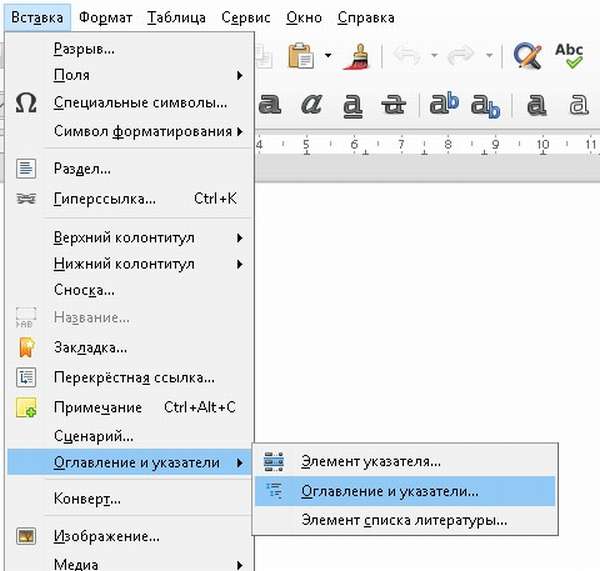This screenshot has width=600, height=571.
Task: Expand Нижний колонтитул submenu
Action: point(129,264)
